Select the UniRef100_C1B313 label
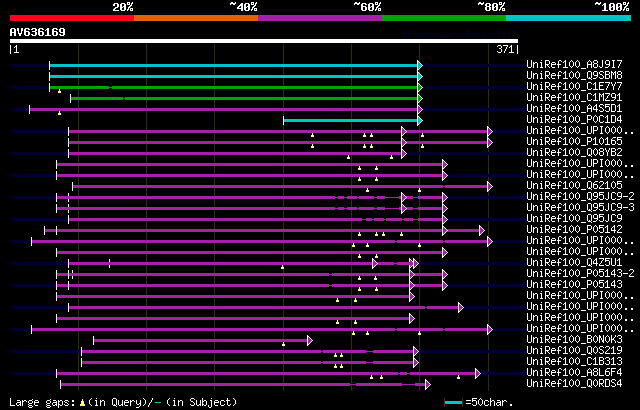640x410 pixels. [574, 361]
